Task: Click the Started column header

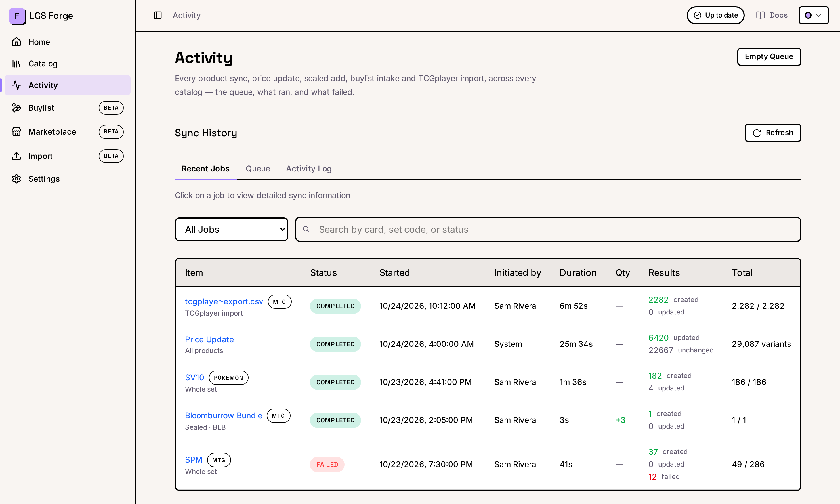Action: click(394, 273)
